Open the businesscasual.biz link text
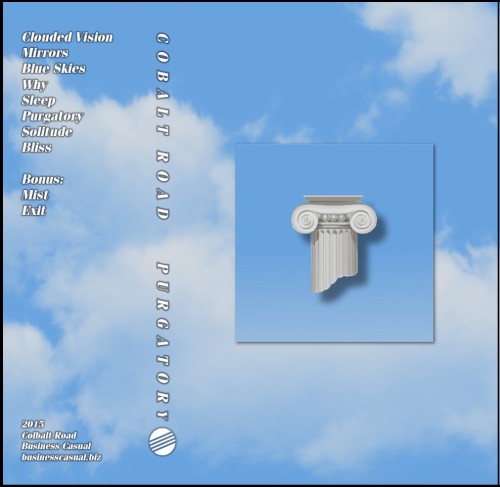The height and width of the screenshot is (487, 500). click(x=61, y=457)
